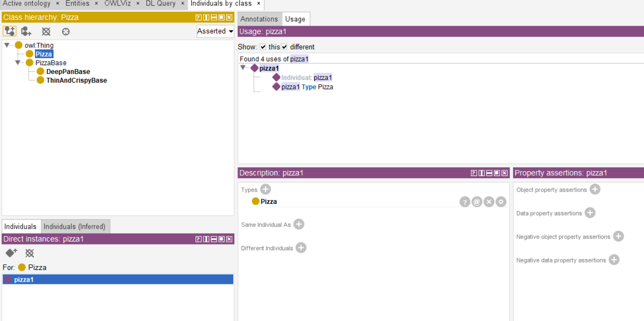The height and width of the screenshot is (321, 644).
Task: Open annotations @ icon on Pizza type row
Action: pyautogui.click(x=477, y=202)
